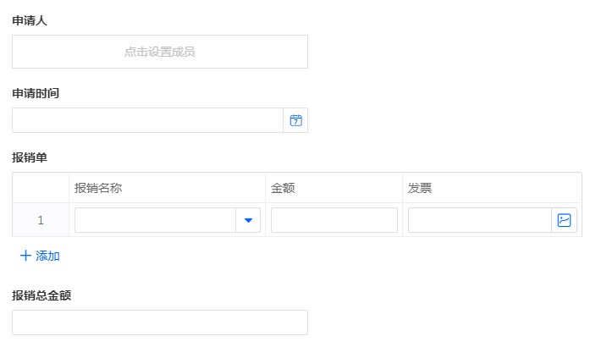
Task: Open the 报销名称 combo box in row 1
Action: click(x=155, y=220)
